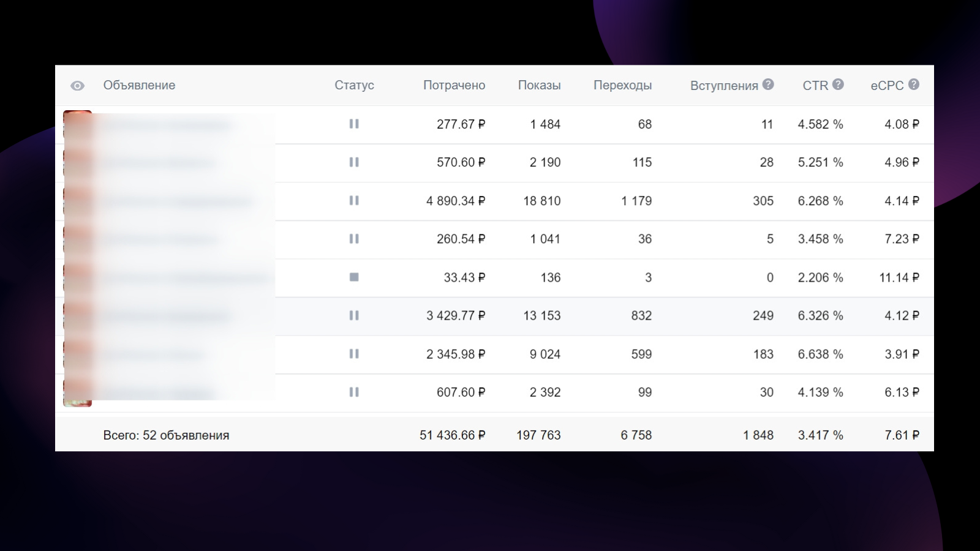Image resolution: width=980 pixels, height=551 pixels.
Task: Click clicks value 1 179
Action: point(636,201)
